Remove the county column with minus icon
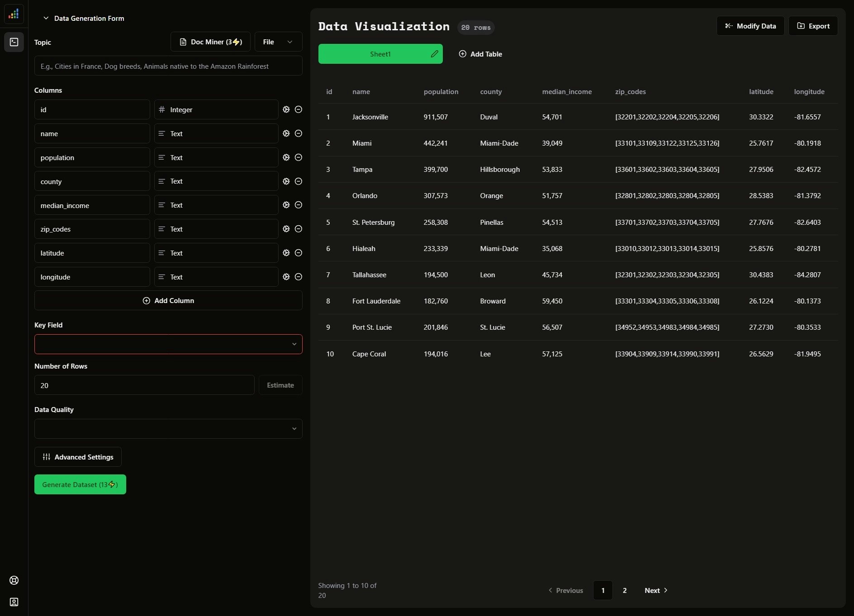 [299, 181]
